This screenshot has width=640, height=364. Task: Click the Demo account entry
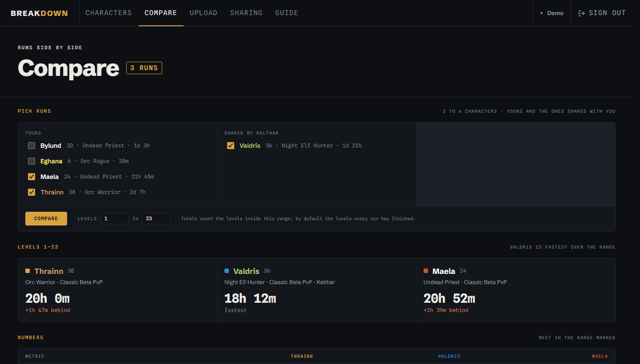(552, 13)
